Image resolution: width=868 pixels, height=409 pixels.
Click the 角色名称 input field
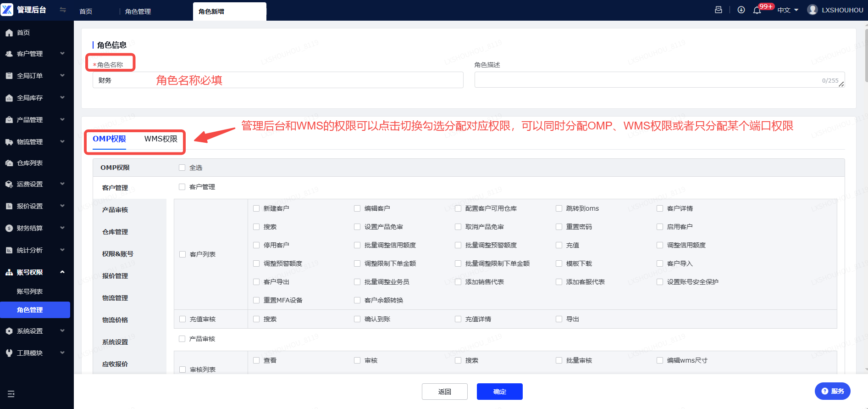click(278, 80)
